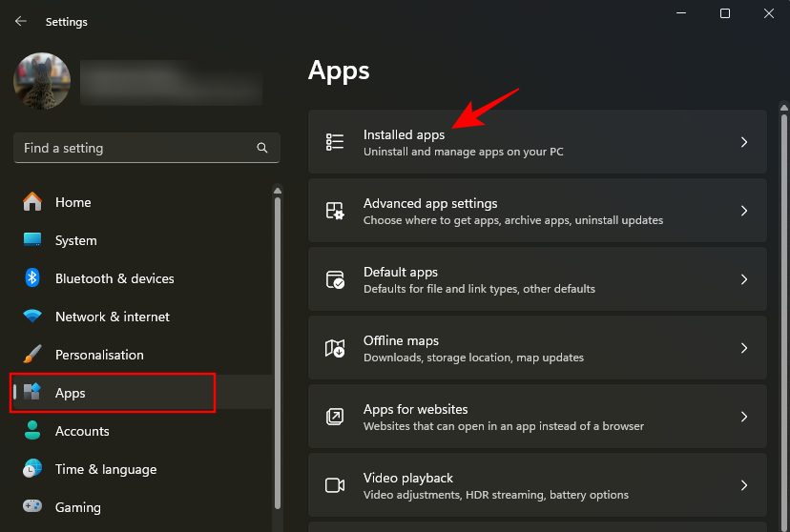Click the Network wifi icon
Image resolution: width=790 pixels, height=532 pixels.
[32, 317]
